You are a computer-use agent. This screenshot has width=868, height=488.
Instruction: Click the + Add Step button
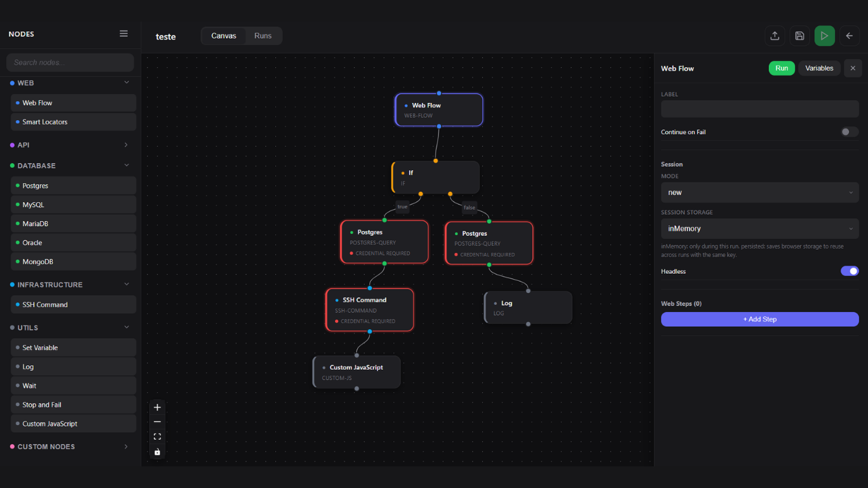pyautogui.click(x=760, y=319)
